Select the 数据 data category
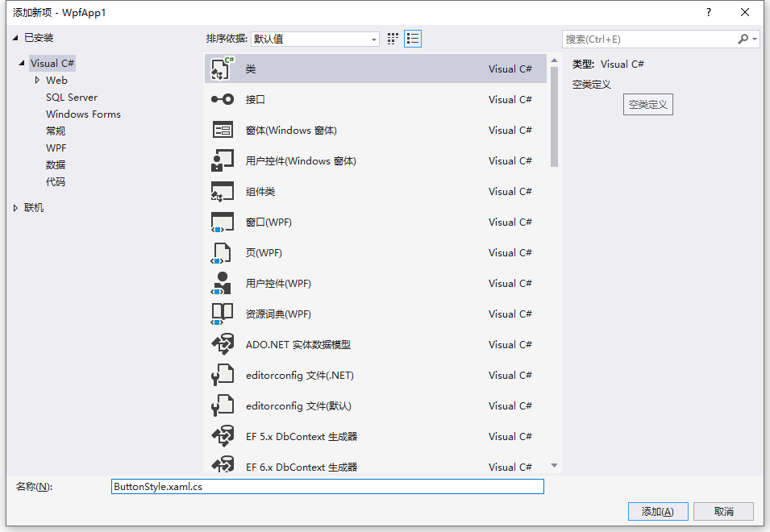The height and width of the screenshot is (532, 770). click(x=56, y=165)
